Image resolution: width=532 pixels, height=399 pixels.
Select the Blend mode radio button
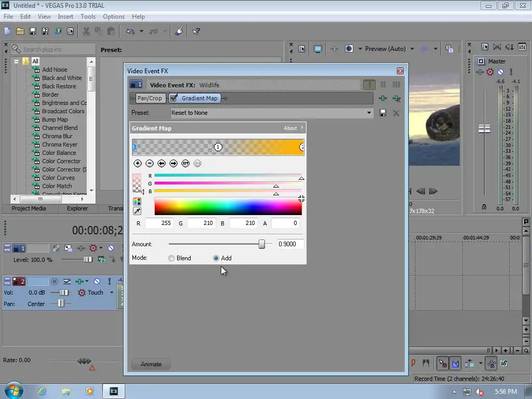(171, 258)
